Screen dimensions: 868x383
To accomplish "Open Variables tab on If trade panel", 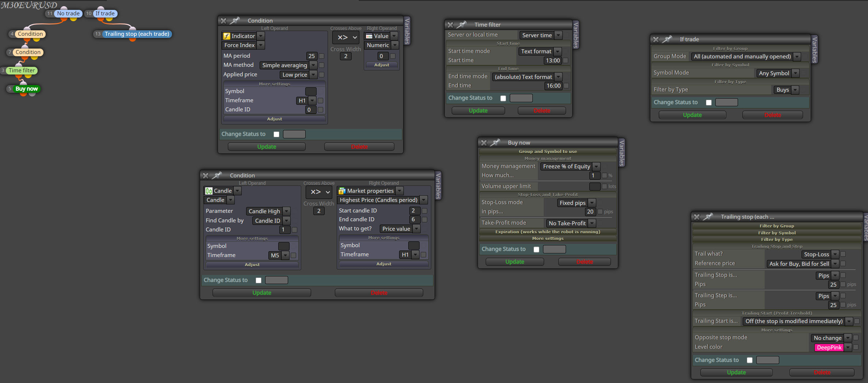I will point(814,50).
